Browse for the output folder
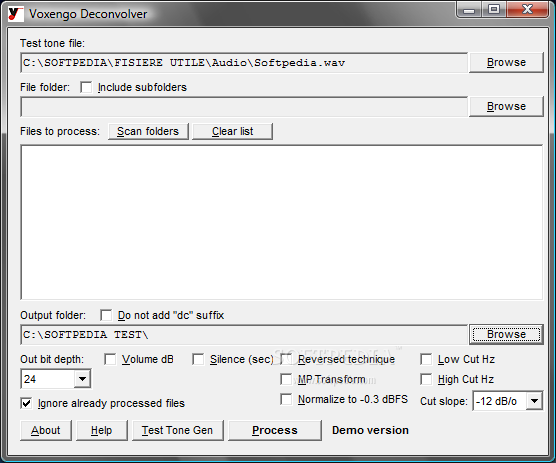The image size is (556, 463). pos(506,334)
